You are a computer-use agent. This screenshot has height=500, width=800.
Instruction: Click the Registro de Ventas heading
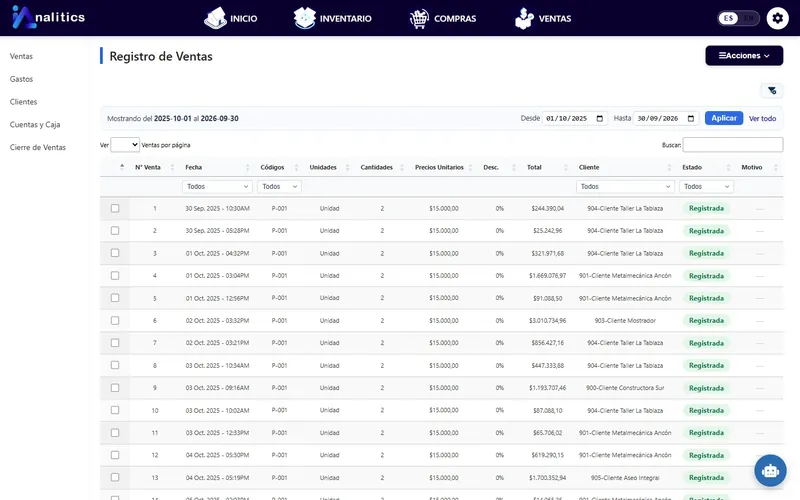(161, 56)
